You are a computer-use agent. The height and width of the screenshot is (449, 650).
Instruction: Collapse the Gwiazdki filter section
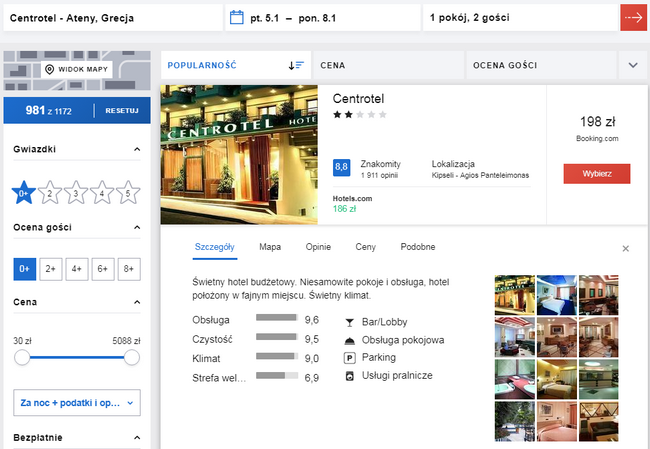click(x=136, y=150)
